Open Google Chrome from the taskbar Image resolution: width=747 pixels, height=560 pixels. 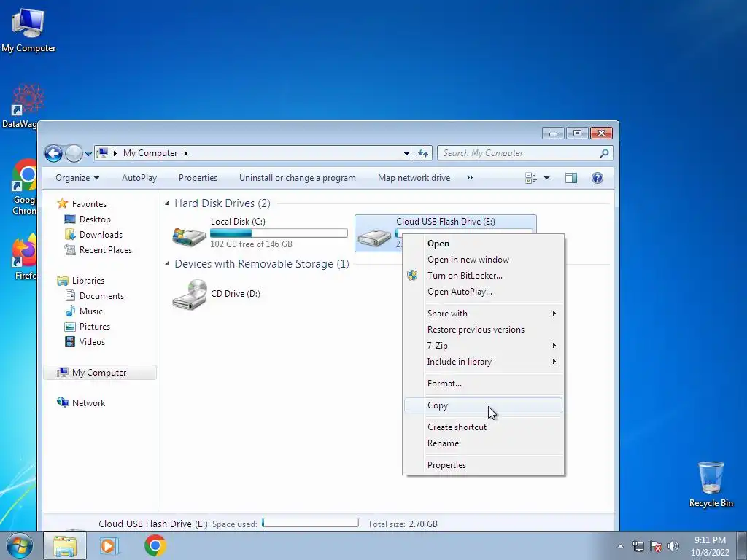point(155,545)
